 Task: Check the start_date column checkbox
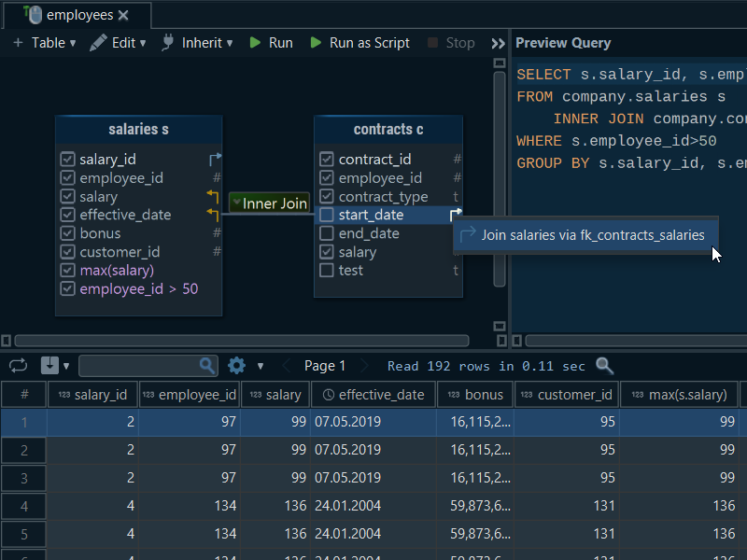pyautogui.click(x=327, y=215)
